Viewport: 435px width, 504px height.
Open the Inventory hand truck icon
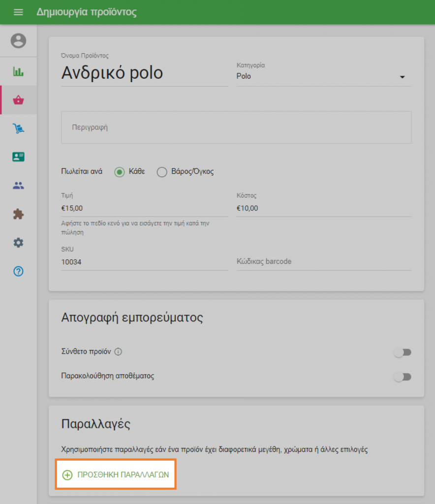18,128
